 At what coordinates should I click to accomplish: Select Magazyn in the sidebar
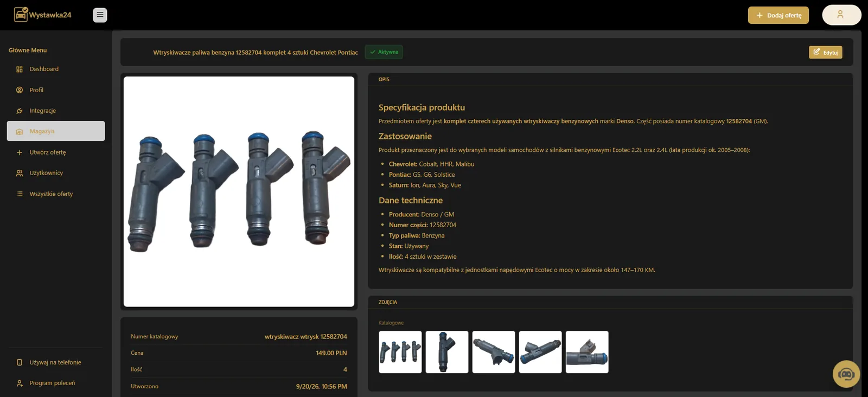point(56,131)
